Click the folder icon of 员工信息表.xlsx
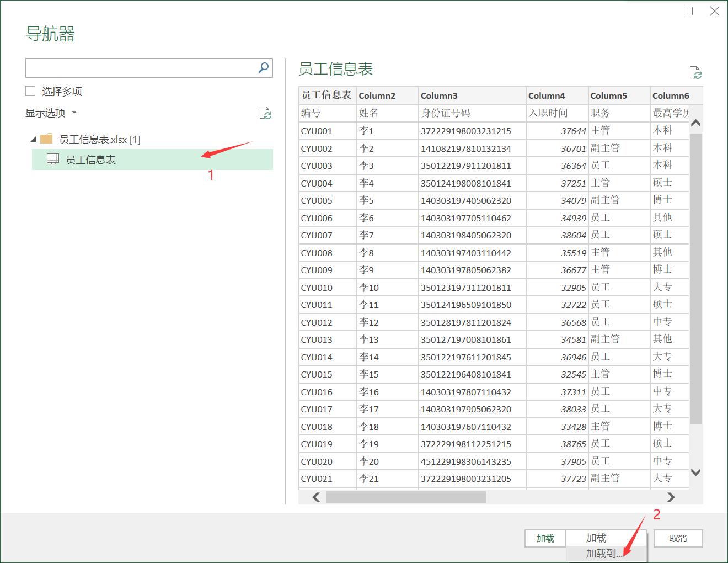This screenshot has height=563, width=728. coord(47,139)
